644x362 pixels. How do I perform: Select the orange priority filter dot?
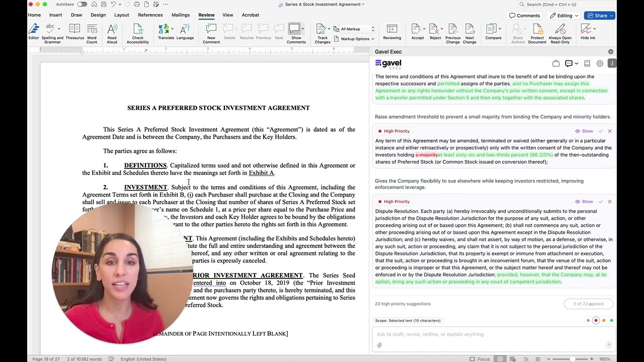coord(604,320)
